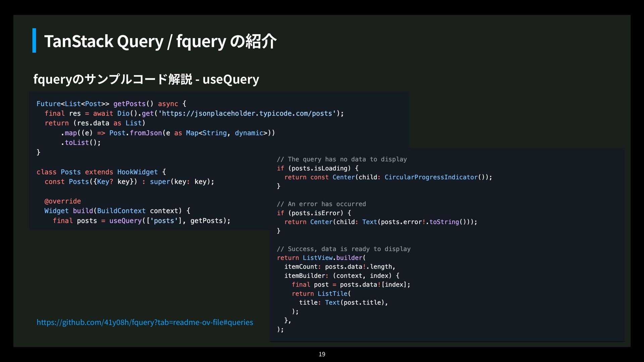Click the 'const Posts({Key? key})' constructor line

coord(129,182)
